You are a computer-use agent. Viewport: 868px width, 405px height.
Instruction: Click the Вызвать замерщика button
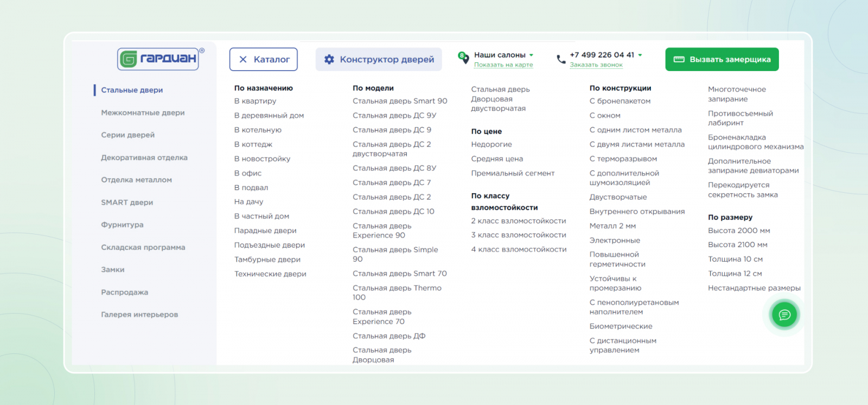(722, 59)
